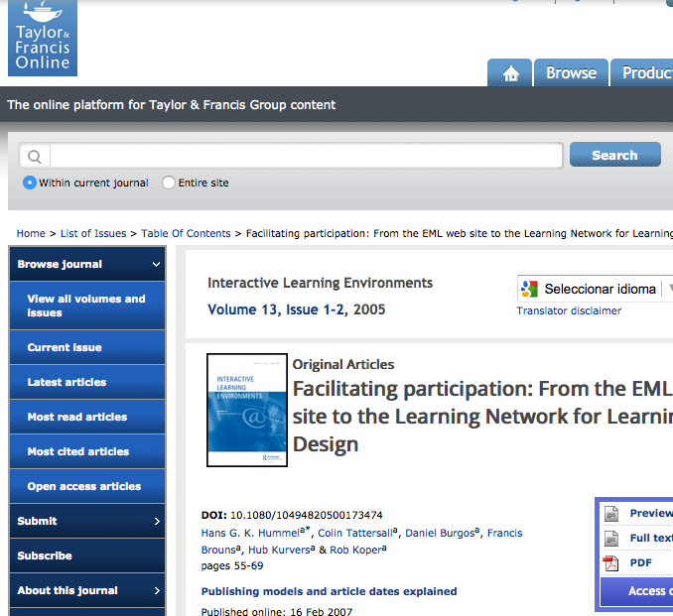Click the Preview page icon
This screenshot has height=616, width=673.
tap(611, 513)
